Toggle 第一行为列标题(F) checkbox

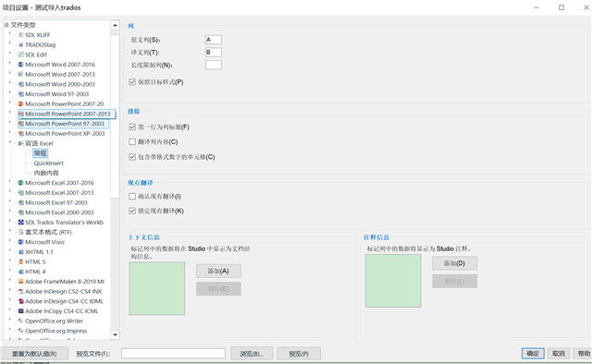(132, 127)
